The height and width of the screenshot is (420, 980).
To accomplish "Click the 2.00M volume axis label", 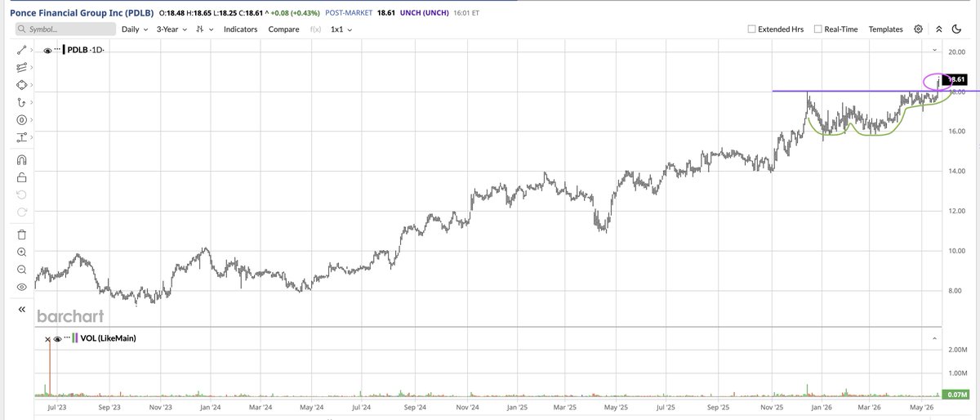I will (957, 350).
